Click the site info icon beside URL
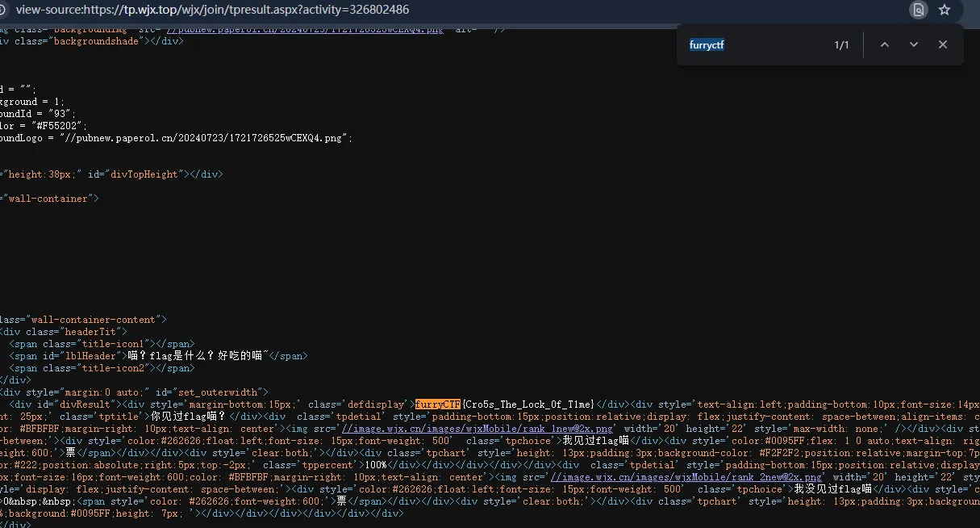 [4, 10]
